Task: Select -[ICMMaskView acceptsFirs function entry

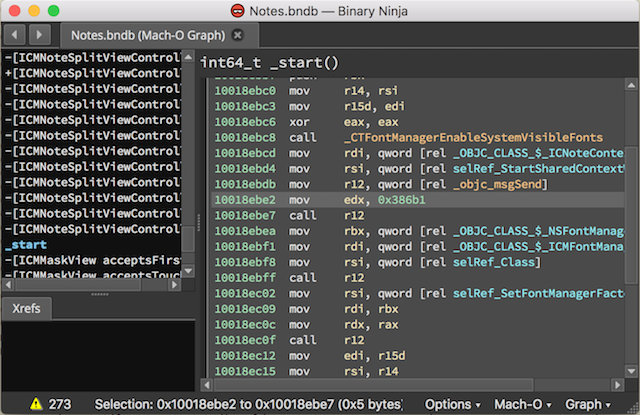Action: click(92, 260)
